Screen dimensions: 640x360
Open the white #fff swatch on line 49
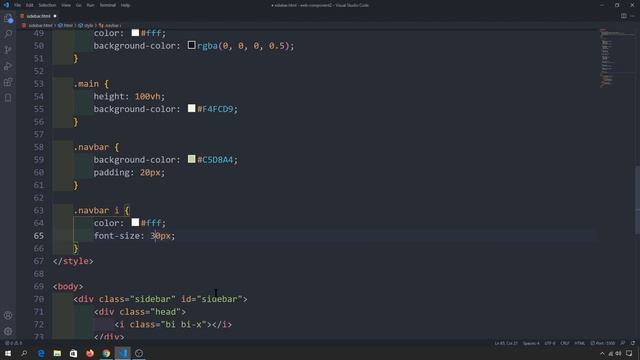pos(135,33)
